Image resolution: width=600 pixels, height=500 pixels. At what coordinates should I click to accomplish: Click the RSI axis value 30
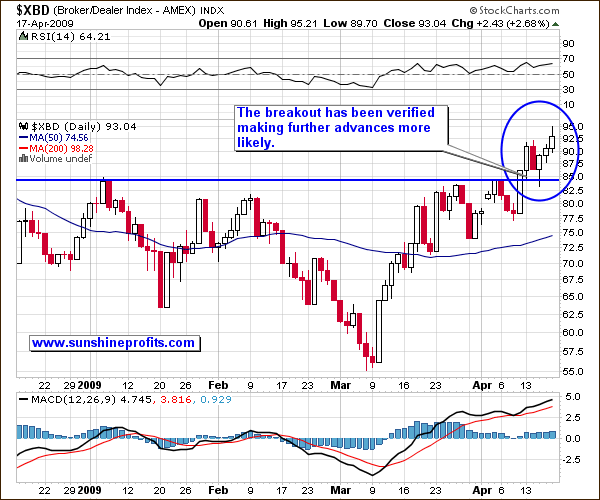(x=568, y=90)
